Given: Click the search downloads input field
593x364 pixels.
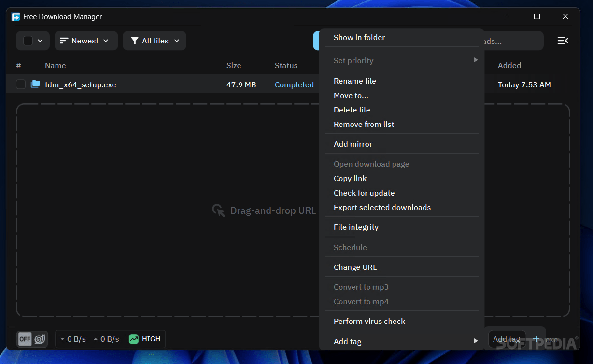Looking at the screenshot, I should click(x=514, y=41).
